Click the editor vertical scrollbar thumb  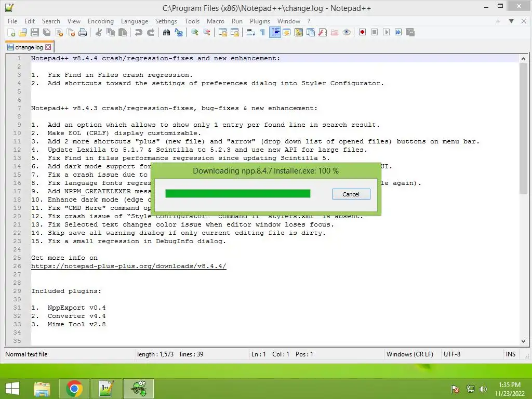[523, 128]
